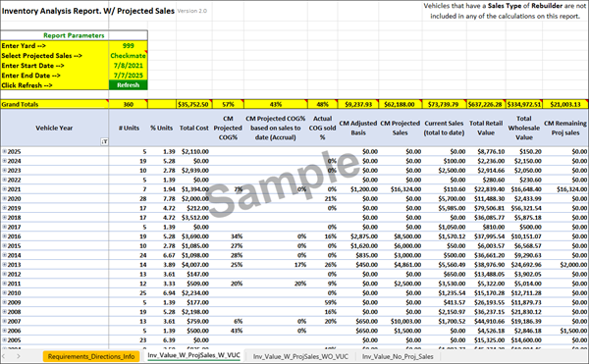
Task: Switch to Inv_Value_W_ProjSales_WO_VUC sheet tab
Action: [300, 356]
